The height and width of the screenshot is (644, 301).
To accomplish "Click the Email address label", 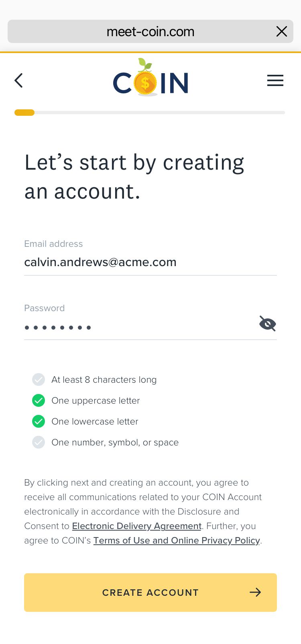I will pos(53,244).
